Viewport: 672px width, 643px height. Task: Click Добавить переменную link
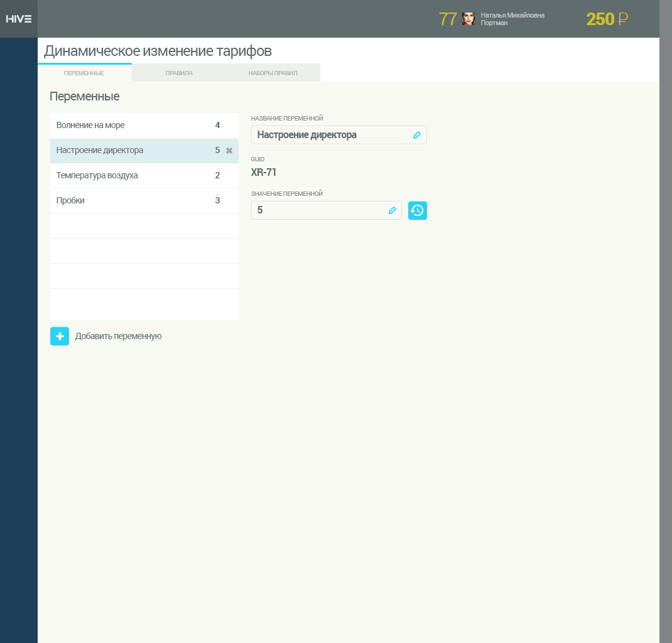[118, 336]
